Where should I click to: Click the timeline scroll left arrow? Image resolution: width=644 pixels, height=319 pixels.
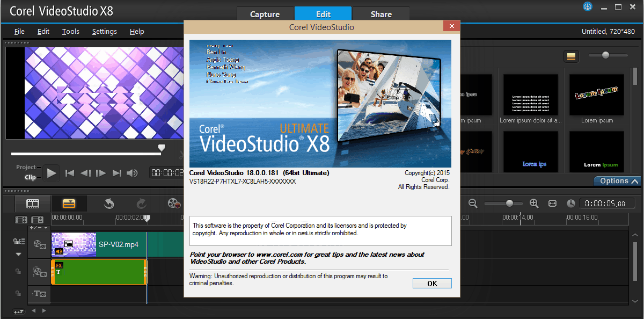point(33,310)
